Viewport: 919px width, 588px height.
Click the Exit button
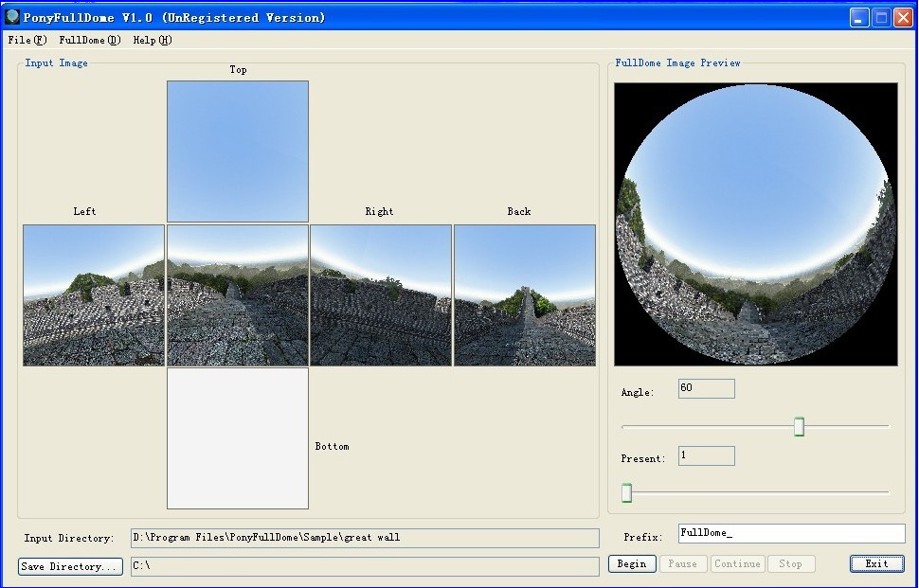(875, 563)
